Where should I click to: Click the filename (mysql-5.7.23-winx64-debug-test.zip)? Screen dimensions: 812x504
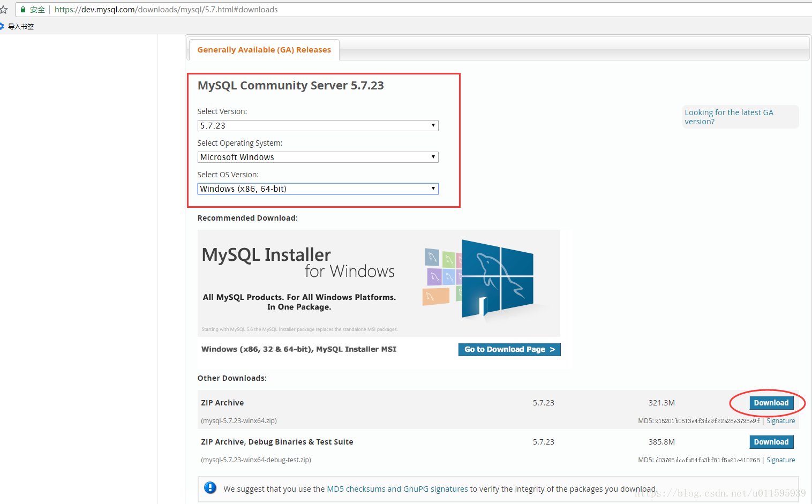(256, 460)
